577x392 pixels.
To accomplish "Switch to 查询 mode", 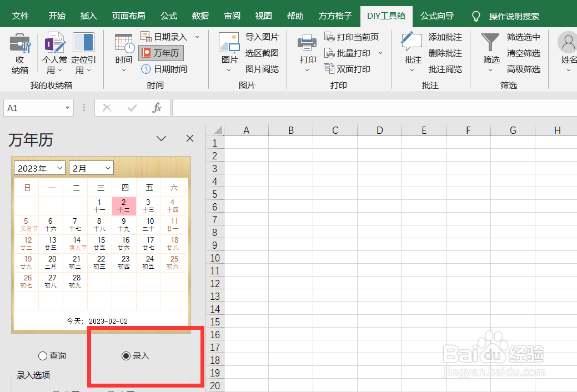I will 44,355.
